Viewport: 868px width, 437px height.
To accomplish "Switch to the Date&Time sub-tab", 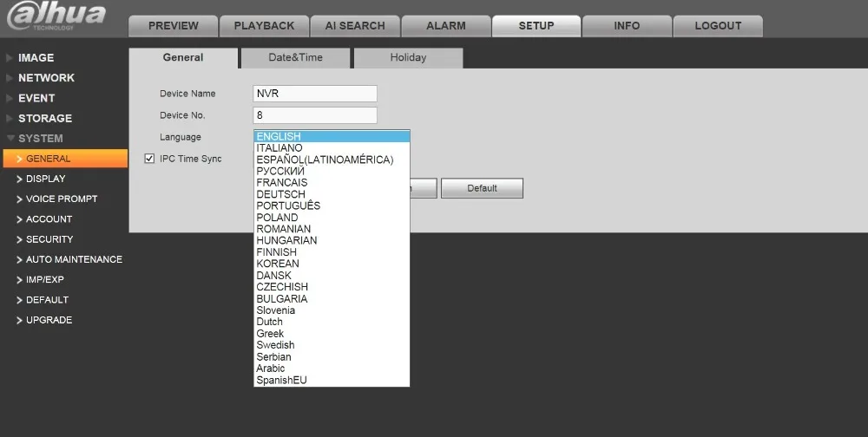I will pos(296,57).
